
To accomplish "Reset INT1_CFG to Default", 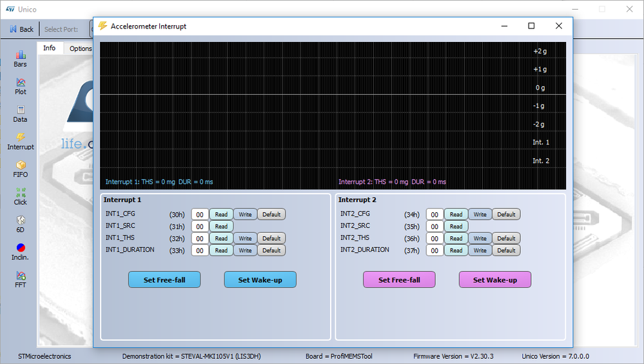I will (271, 214).
